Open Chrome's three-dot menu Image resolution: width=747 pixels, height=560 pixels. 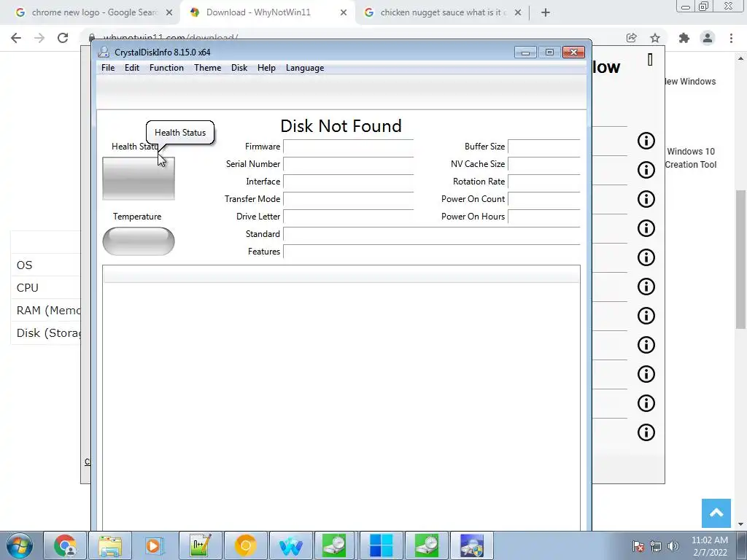pyautogui.click(x=731, y=38)
